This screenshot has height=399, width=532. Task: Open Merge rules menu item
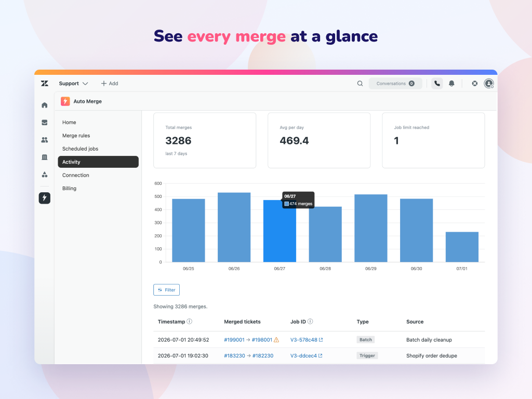(x=76, y=136)
